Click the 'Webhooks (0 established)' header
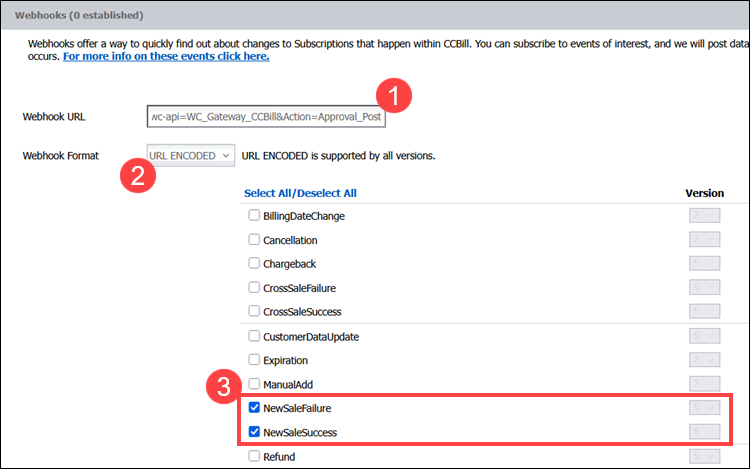750x469 pixels. tap(79, 15)
